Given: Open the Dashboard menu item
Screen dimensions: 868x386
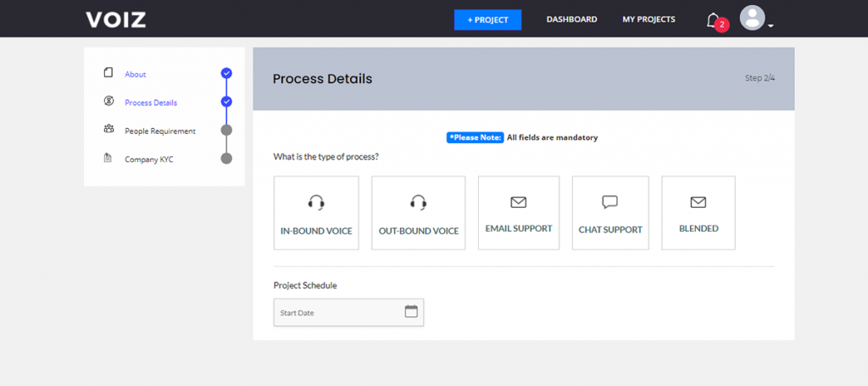Looking at the screenshot, I should point(572,20).
